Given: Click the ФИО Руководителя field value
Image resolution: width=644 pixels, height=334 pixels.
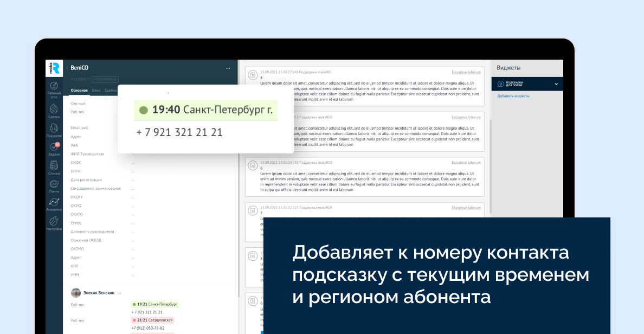Looking at the screenshot, I should click(133, 155).
